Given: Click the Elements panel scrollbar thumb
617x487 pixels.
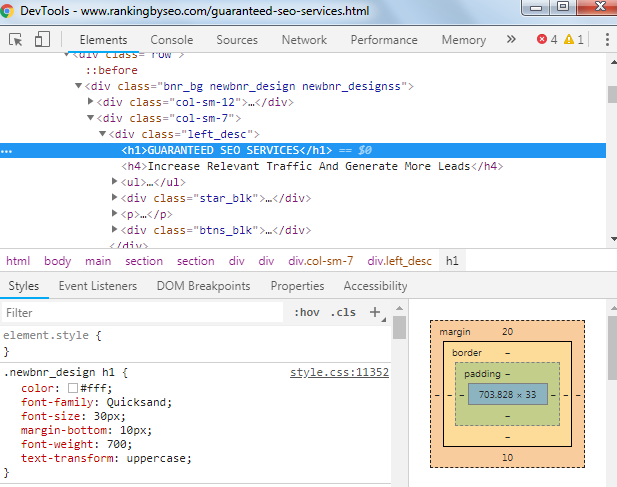Looking at the screenshot, I should (x=612, y=94).
